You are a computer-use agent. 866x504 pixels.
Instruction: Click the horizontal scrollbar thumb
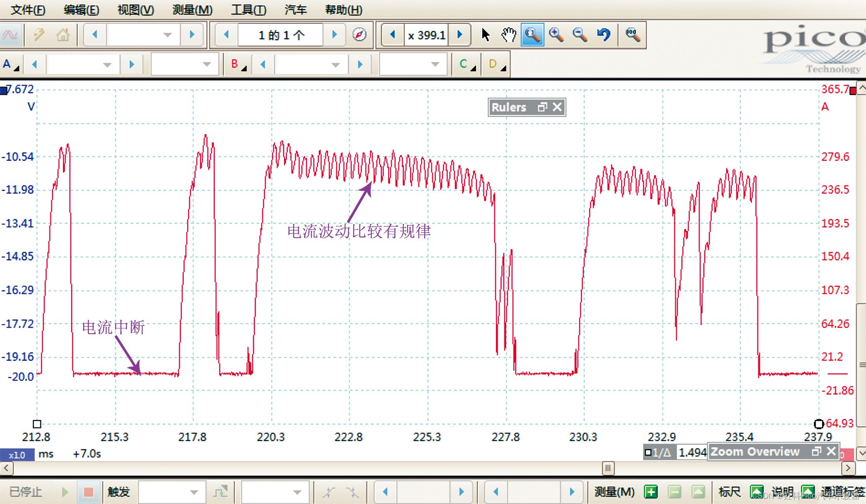[608, 468]
